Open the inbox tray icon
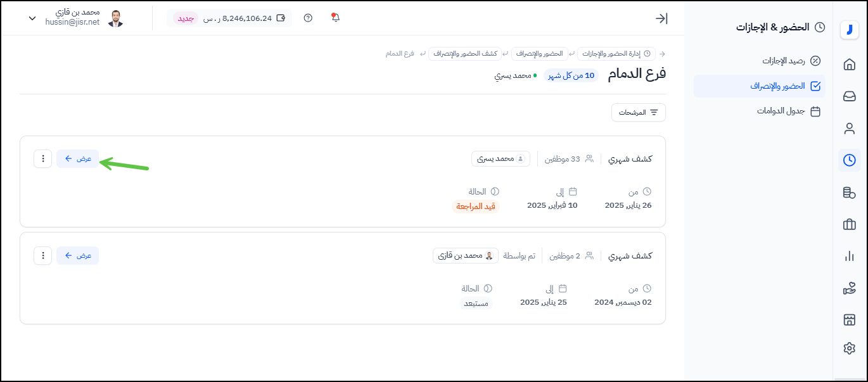Screen dimensions: 868x382 849,96
